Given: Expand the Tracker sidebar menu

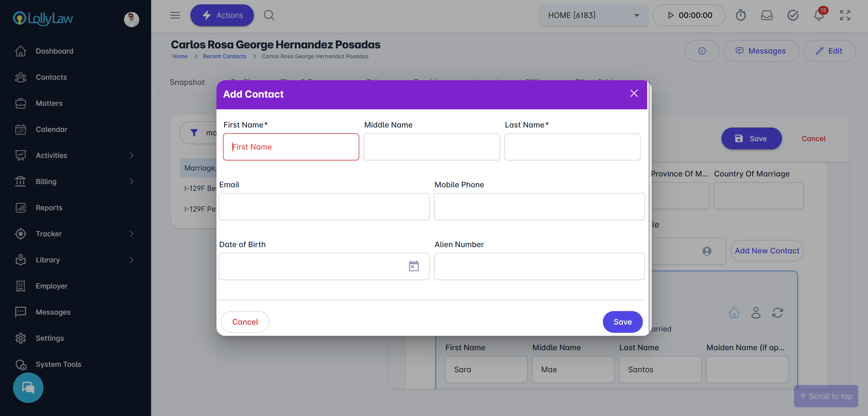Looking at the screenshot, I should (x=75, y=234).
